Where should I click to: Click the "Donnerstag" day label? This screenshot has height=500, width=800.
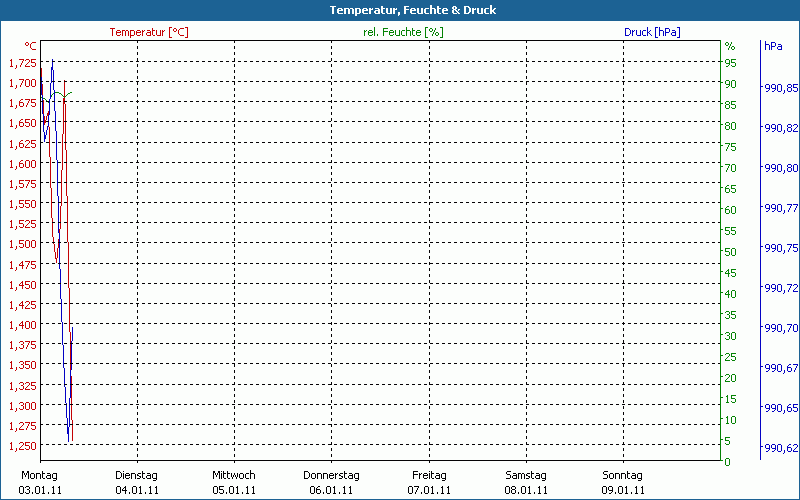coord(331,475)
